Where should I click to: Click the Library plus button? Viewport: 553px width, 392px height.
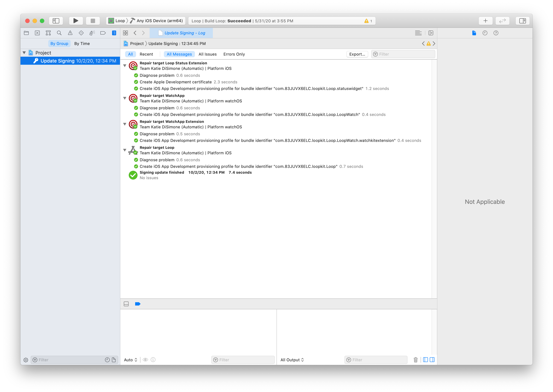click(485, 21)
